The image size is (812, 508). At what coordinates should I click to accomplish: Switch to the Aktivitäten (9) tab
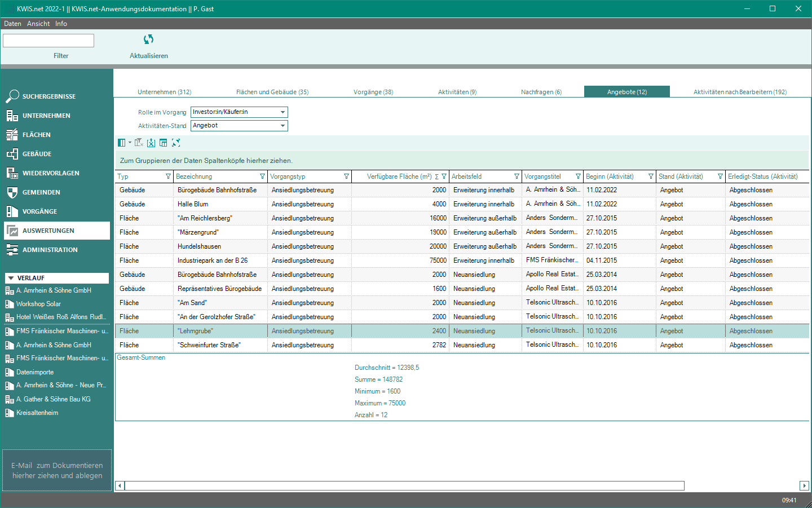[x=457, y=92]
